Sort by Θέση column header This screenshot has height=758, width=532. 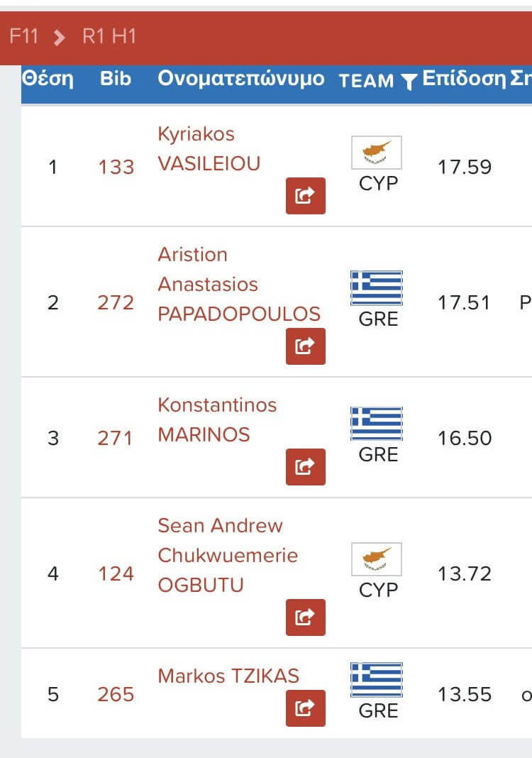[48, 79]
